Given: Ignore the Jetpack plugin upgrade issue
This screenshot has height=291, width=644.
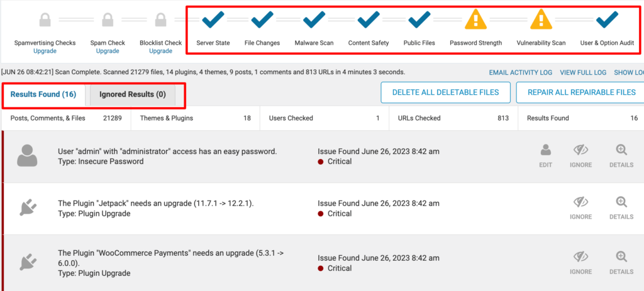Looking at the screenshot, I should coord(580,208).
